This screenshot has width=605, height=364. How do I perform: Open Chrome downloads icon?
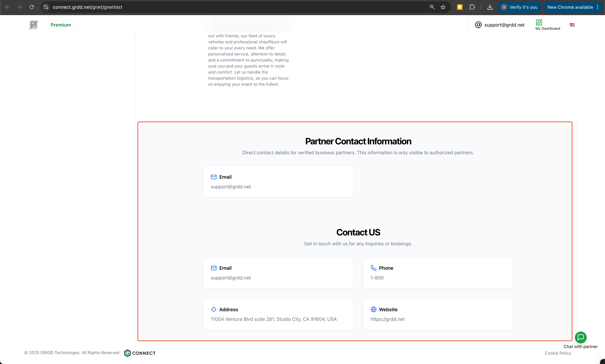[490, 7]
